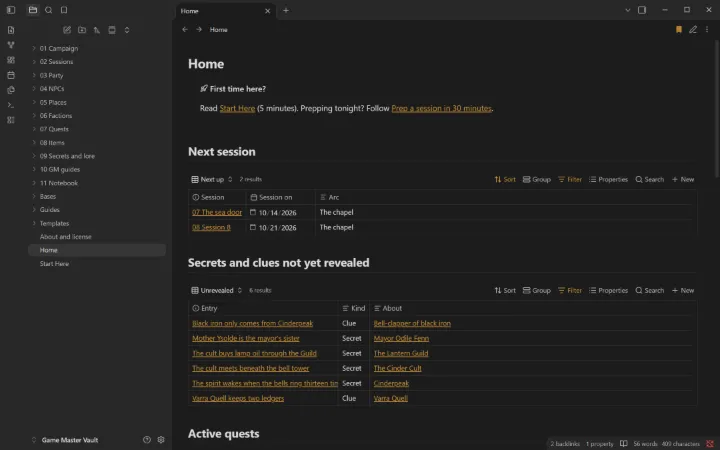Open command palette ribbon icon
The height and width of the screenshot is (450, 720).
(11, 105)
